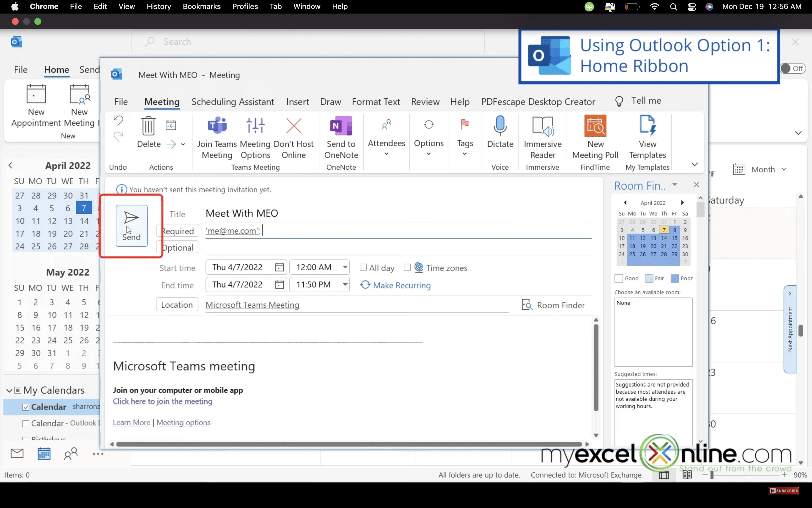Open end date calendar picker
Viewport: 812px width, 508px height.
click(279, 285)
